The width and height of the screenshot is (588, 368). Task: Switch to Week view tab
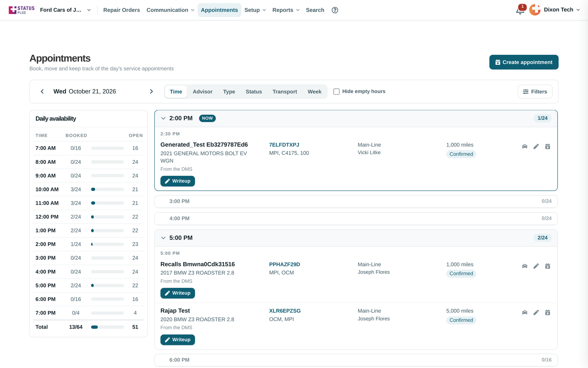314,92
